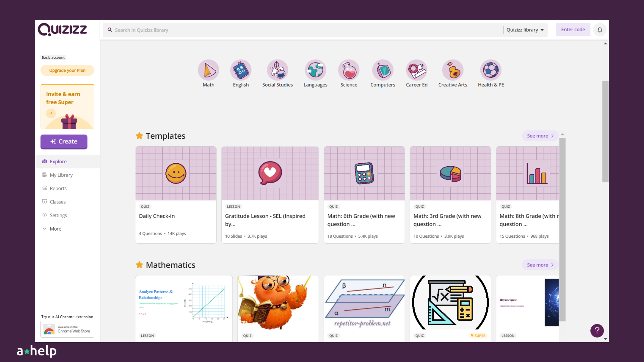The height and width of the screenshot is (362, 644).
Task: Click the Enter code button
Action: tap(573, 29)
